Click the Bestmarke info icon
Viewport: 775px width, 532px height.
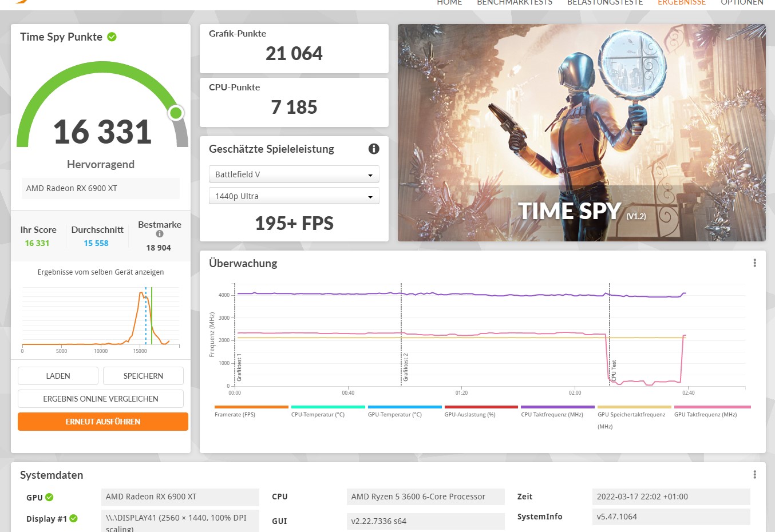[160, 233]
